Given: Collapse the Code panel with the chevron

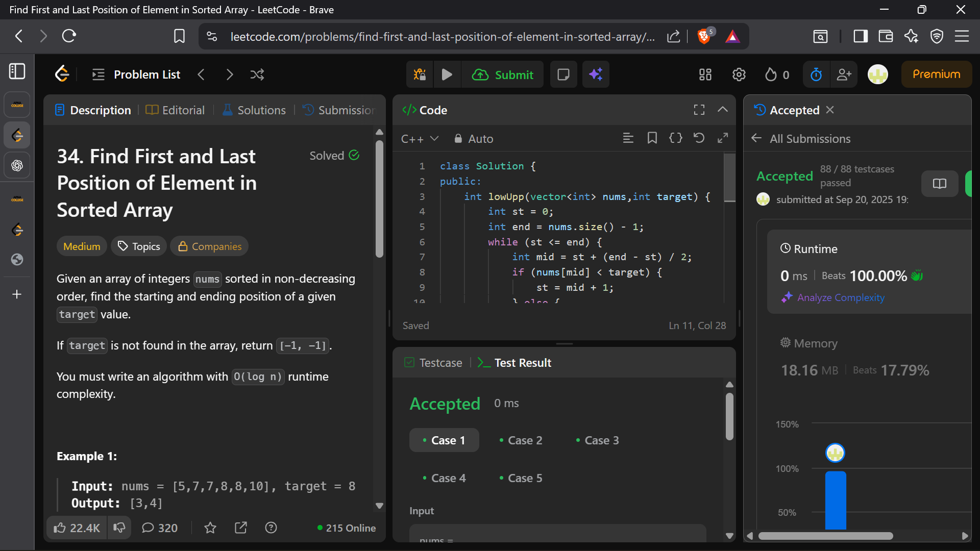Looking at the screenshot, I should coord(722,110).
